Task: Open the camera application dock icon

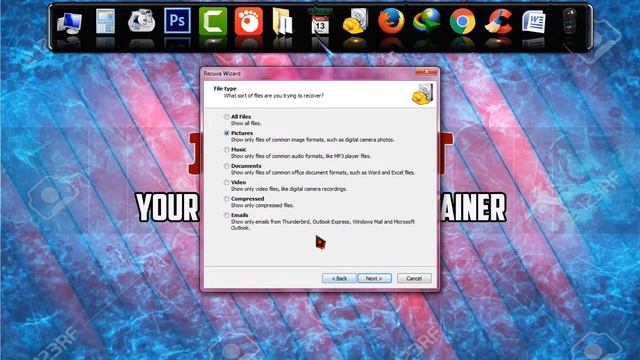Action: (x=141, y=21)
